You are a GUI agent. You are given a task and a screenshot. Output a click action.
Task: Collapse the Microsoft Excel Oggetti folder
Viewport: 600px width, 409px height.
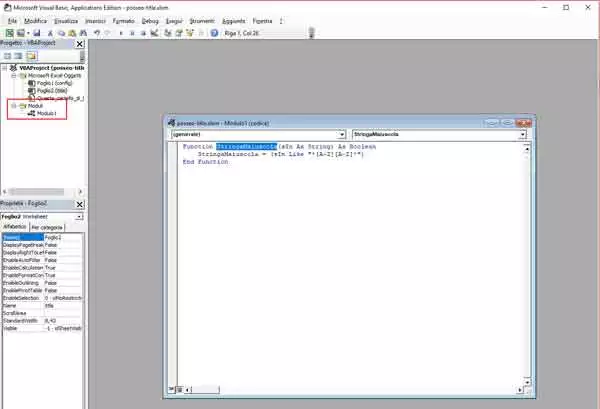click(x=14, y=75)
